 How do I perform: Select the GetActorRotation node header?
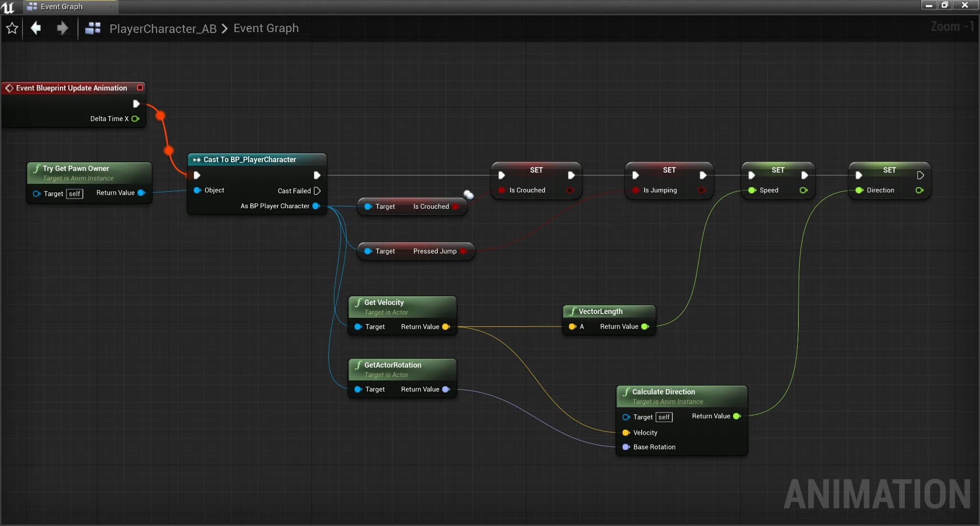[x=402, y=369]
